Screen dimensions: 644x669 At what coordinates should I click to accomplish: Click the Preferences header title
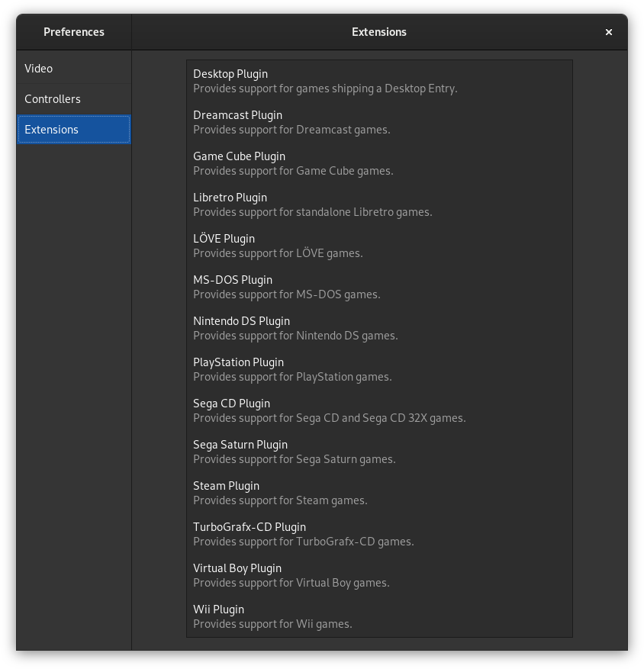[x=74, y=32]
